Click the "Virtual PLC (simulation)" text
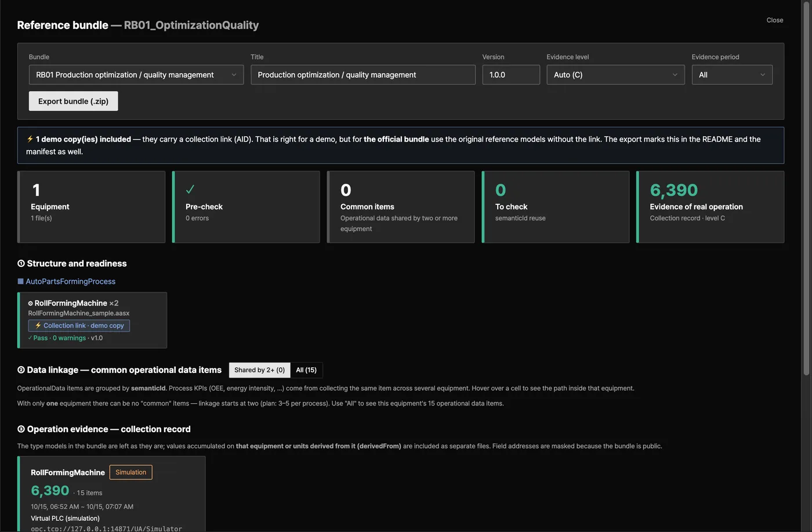812x532 pixels. click(65, 518)
